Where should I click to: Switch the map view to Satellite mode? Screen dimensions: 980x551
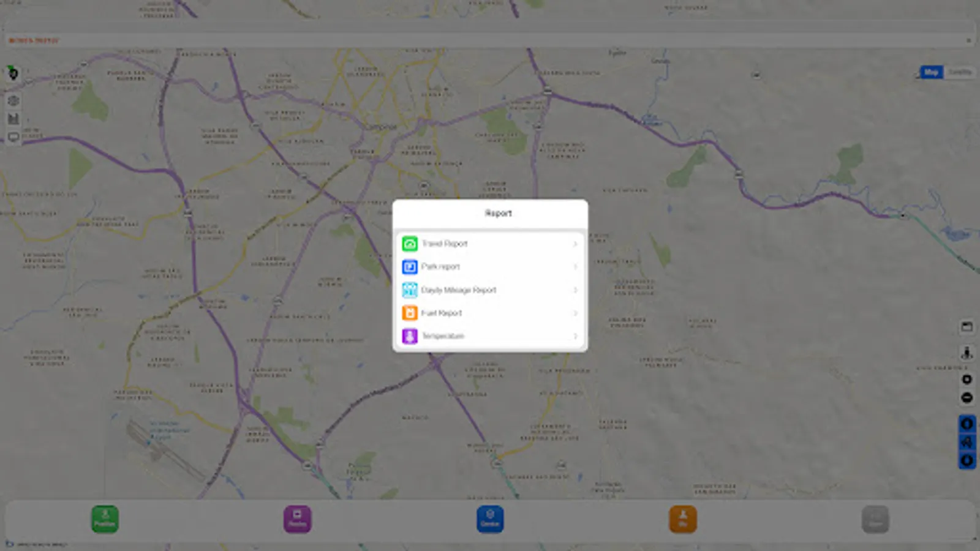tap(960, 72)
